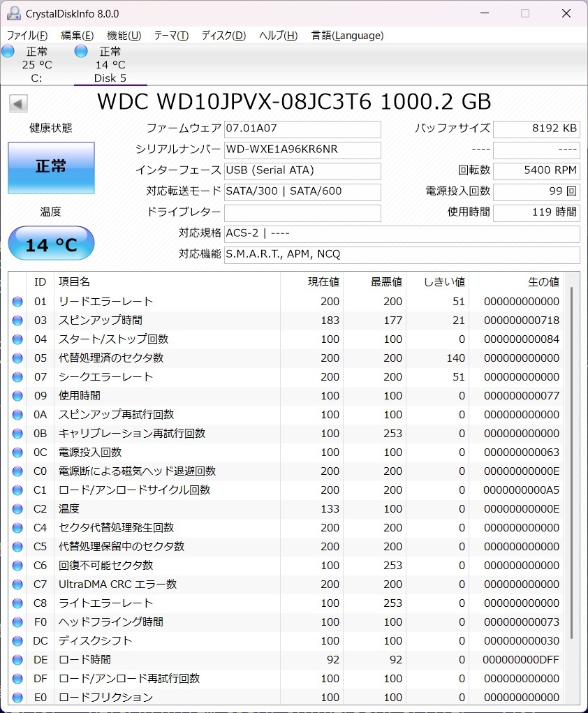Click the transfer mode field SATA/300 | SATA/600

click(x=302, y=191)
